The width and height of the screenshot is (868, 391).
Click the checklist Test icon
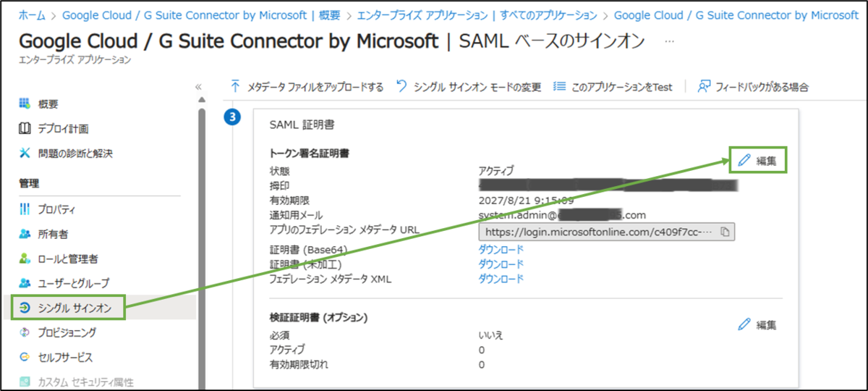559,87
